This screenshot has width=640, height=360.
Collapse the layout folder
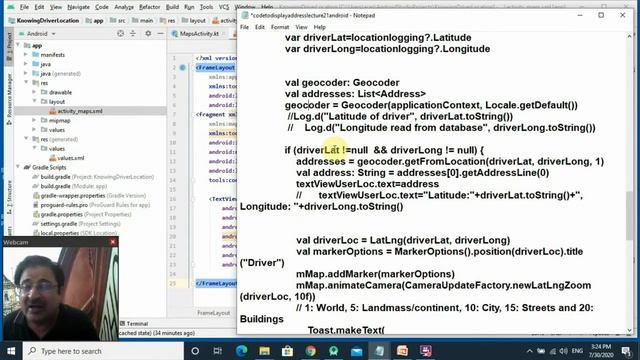pyautogui.click(x=34, y=101)
